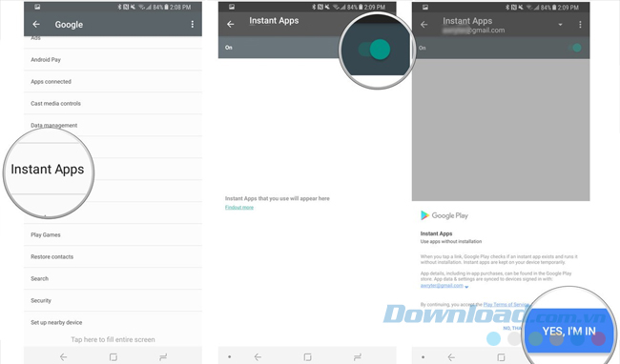Tap nav bar dot icon on middle phone screen

[229, 357]
